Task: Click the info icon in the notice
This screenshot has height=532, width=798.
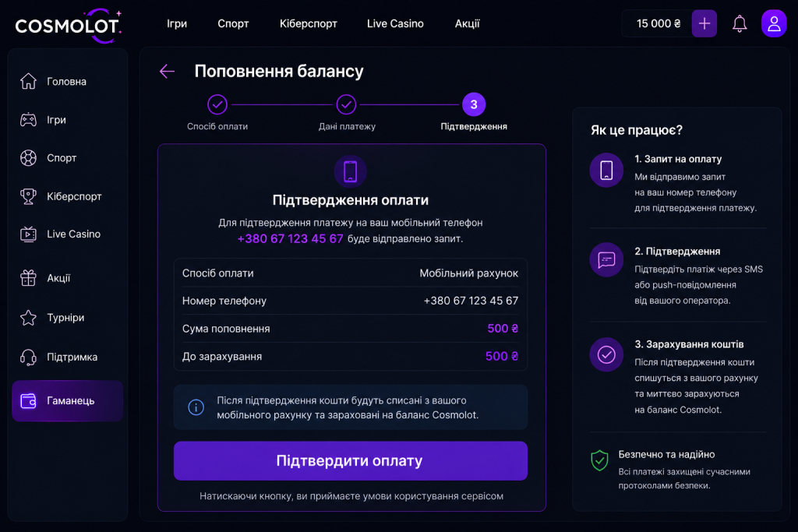Action: pyautogui.click(x=196, y=407)
